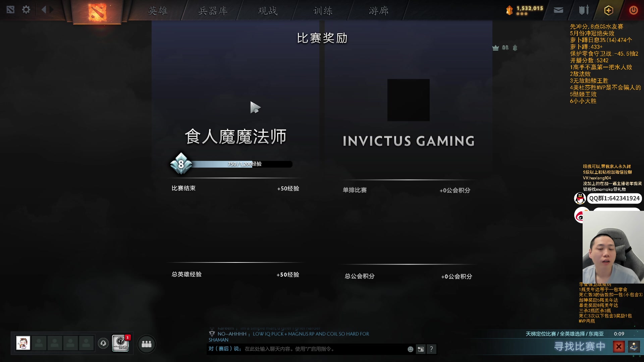This screenshot has width=644, height=362.
Task: Click the twin faces icon beside crown
Action: pyautogui.click(x=505, y=48)
